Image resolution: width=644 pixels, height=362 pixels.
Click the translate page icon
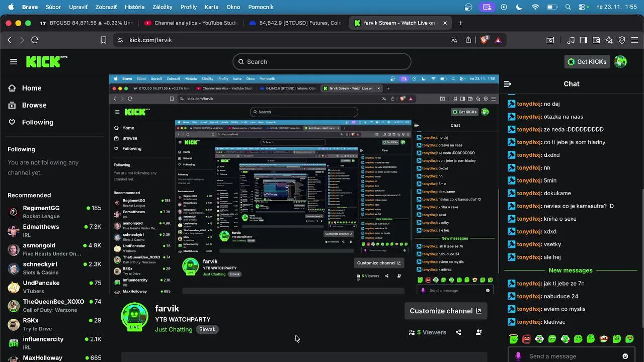tap(454, 40)
